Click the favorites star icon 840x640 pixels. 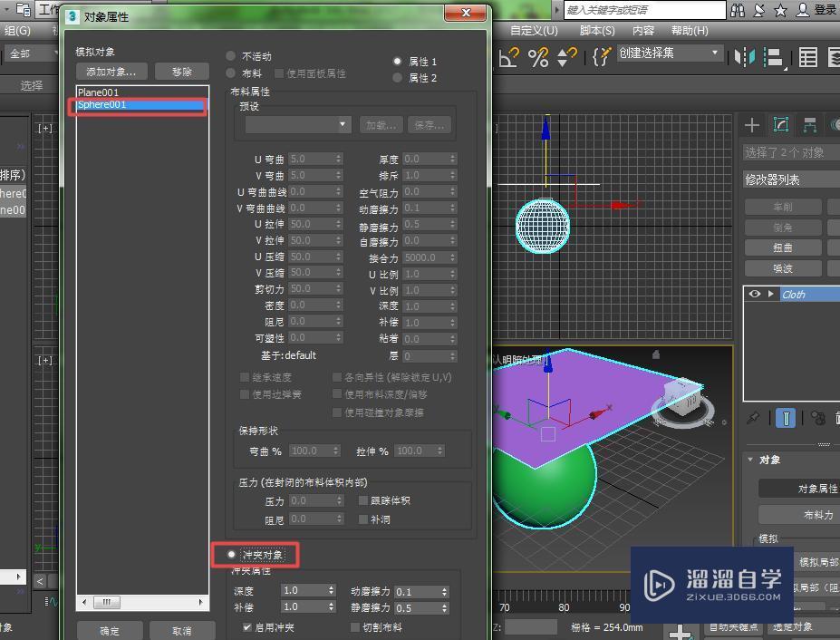point(780,10)
